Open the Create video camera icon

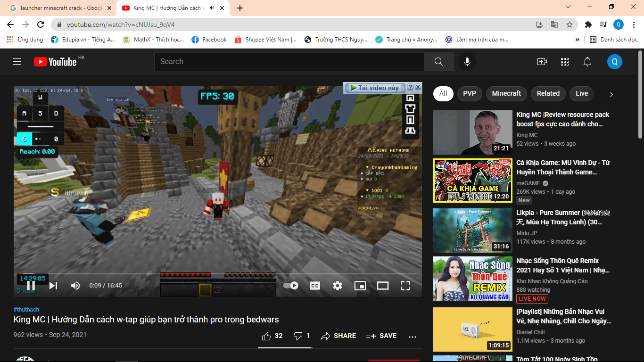tap(542, 62)
